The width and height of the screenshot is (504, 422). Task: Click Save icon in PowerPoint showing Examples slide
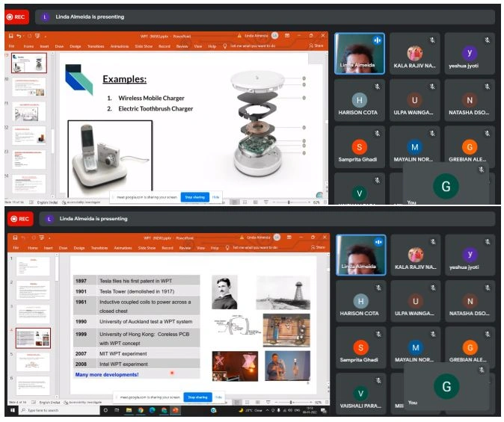point(11,36)
